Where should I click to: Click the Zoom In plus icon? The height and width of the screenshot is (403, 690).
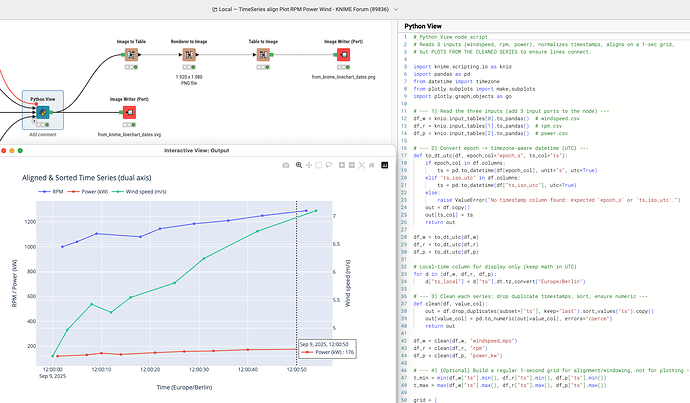[341, 164]
